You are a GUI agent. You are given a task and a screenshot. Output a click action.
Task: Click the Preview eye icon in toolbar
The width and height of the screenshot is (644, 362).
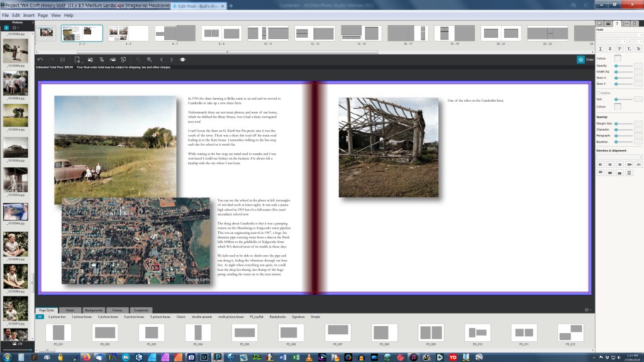[182, 59]
